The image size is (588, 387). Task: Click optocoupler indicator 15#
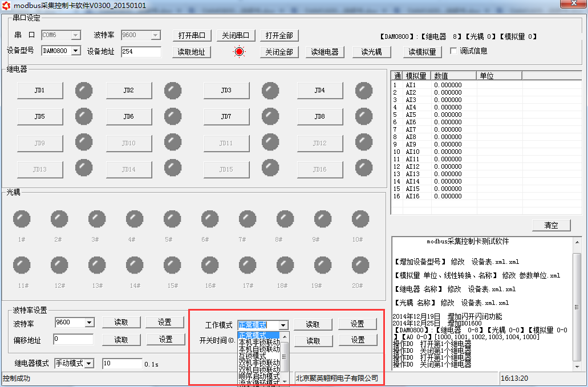[172, 265]
